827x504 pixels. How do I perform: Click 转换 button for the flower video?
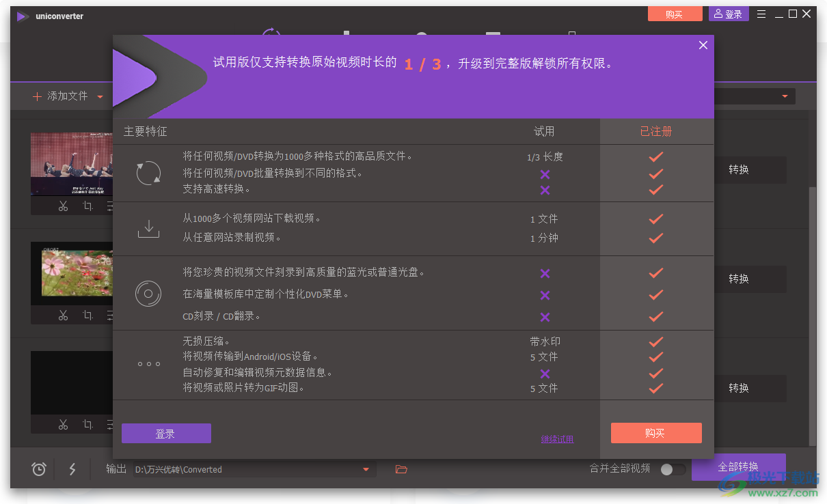pos(739,279)
